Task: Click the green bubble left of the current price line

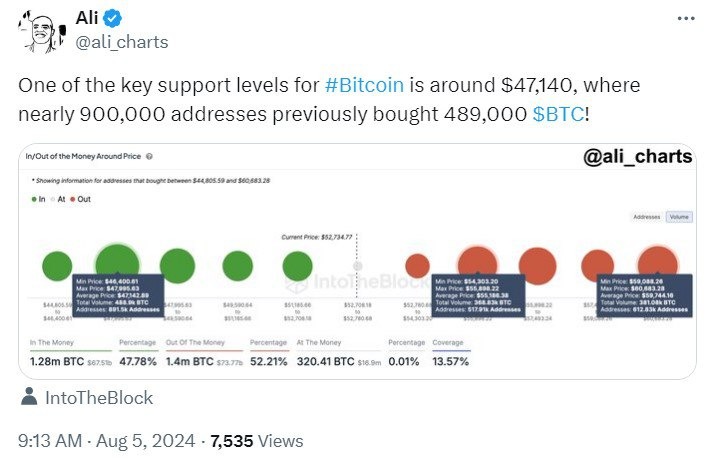Action: pyautogui.click(x=297, y=265)
